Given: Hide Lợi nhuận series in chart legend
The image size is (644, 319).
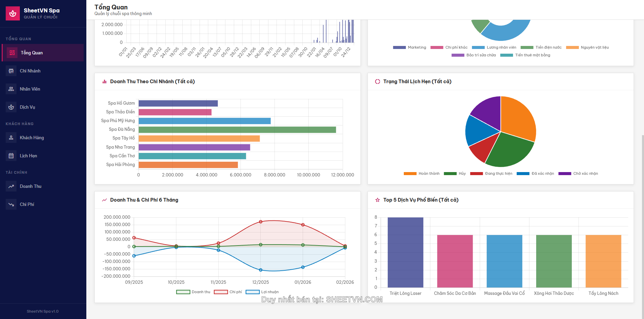Looking at the screenshot, I should 262,292.
